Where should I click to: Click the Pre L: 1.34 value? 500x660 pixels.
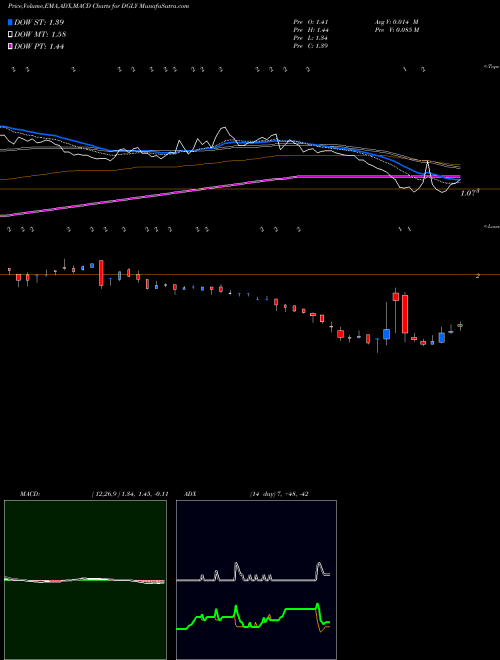coord(311,38)
